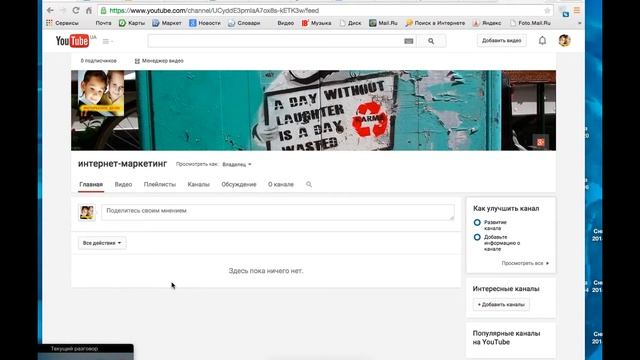Select the Добавьте информацию о канале circle
The image size is (640, 360).
pos(477,237)
